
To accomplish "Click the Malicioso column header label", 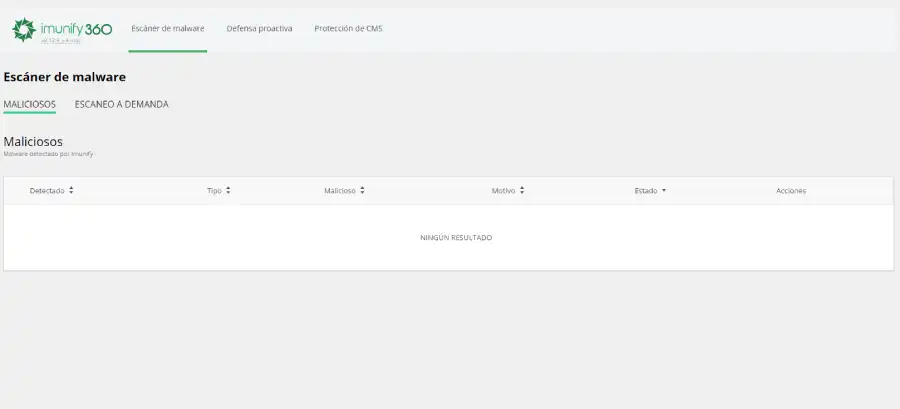I will pos(340,190).
